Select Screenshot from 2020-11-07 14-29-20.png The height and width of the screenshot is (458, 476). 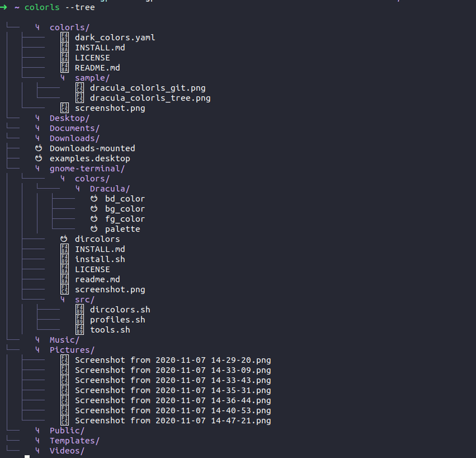tap(173, 360)
